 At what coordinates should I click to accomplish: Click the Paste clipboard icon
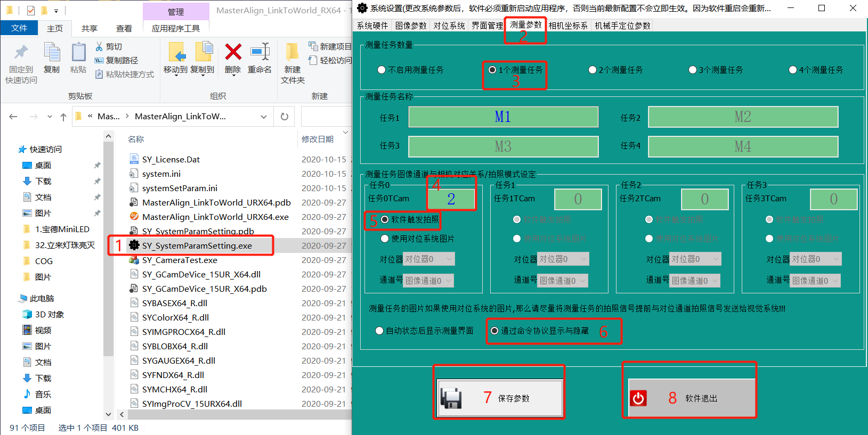click(x=78, y=53)
